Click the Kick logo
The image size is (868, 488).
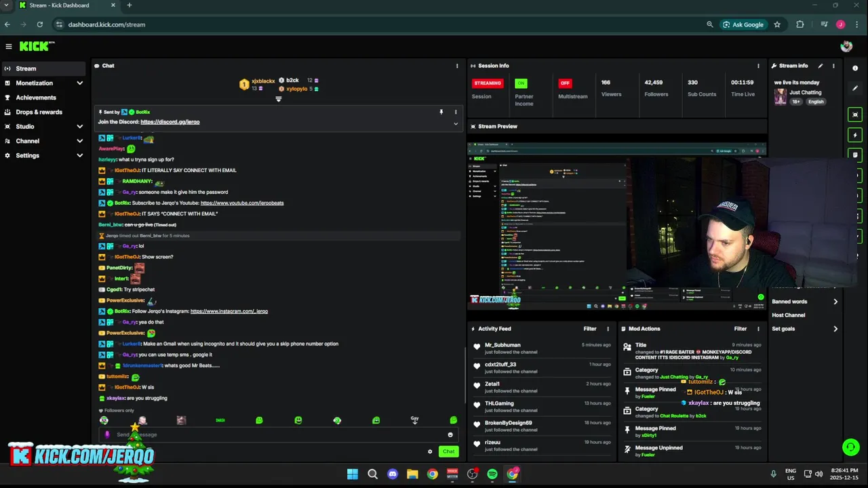(x=37, y=46)
